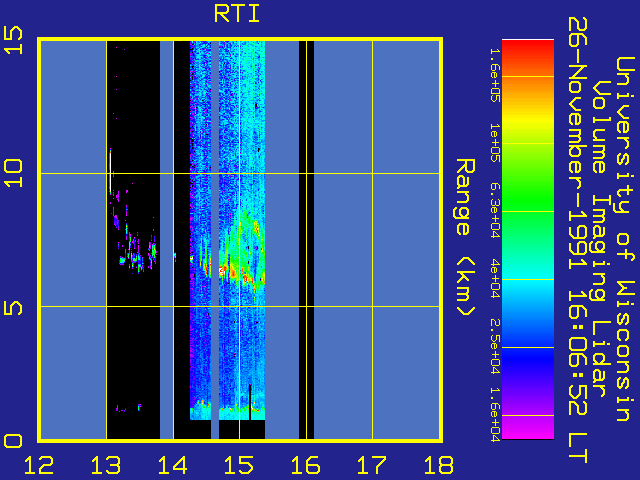Image resolution: width=640 pixels, height=480 pixels.
Task: Select the range axis tick label 5
Action: click(13, 308)
